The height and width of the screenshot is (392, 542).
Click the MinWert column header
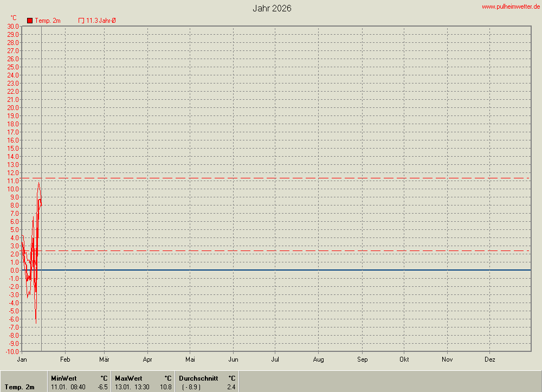click(x=64, y=378)
